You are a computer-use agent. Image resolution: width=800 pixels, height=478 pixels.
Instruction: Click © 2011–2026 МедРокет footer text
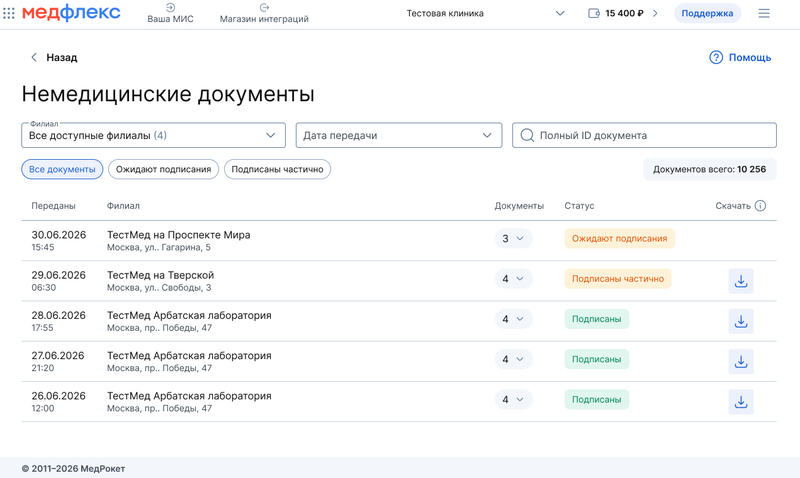point(73,468)
